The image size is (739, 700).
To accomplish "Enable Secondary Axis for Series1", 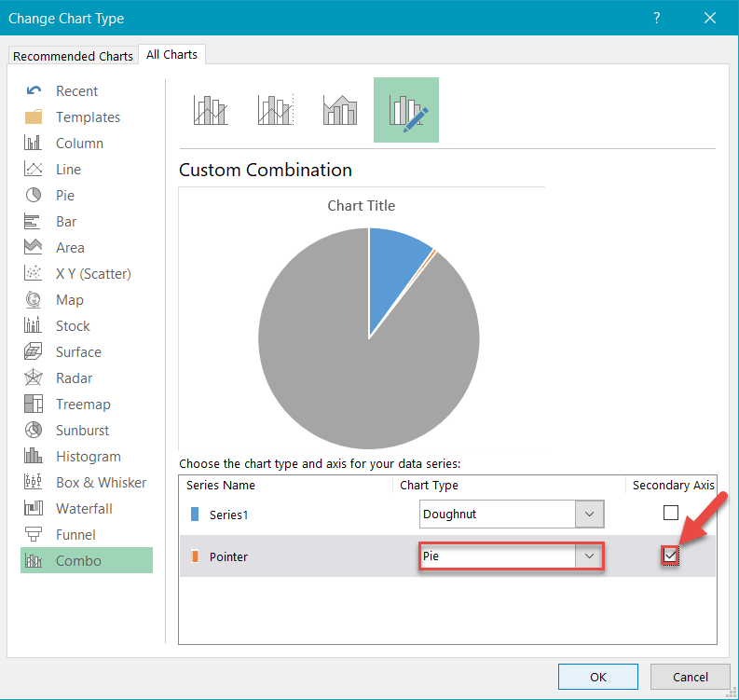I will 670,513.
